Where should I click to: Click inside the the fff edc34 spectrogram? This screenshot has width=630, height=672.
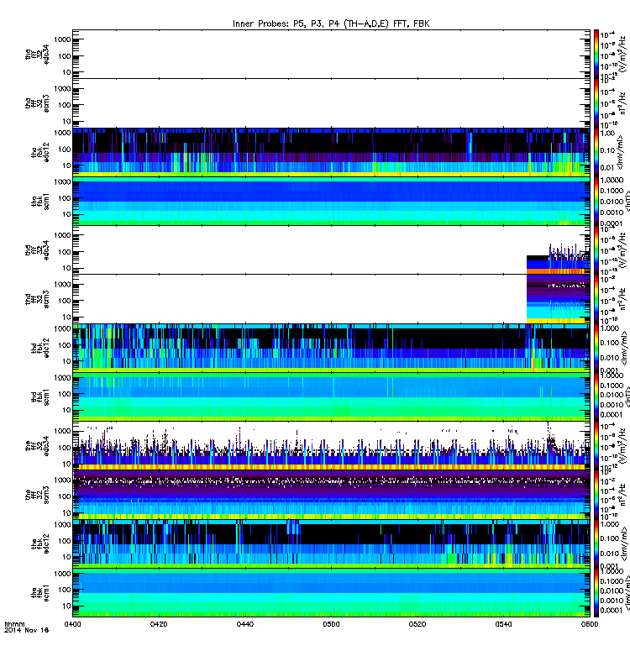(x=331, y=446)
